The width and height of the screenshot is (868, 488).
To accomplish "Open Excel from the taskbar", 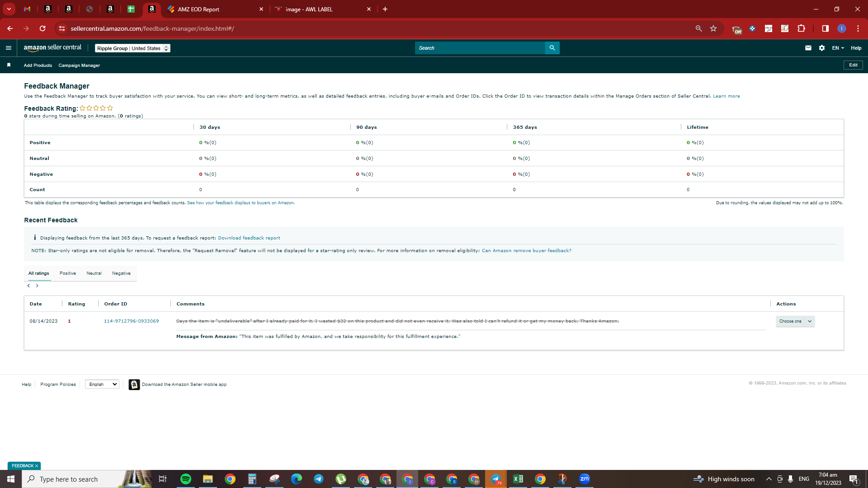I will coord(518,479).
